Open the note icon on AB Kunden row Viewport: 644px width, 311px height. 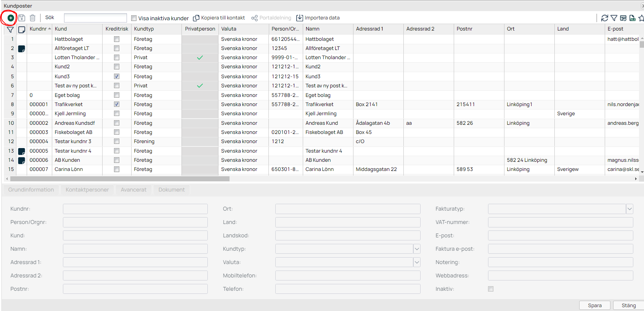[22, 160]
